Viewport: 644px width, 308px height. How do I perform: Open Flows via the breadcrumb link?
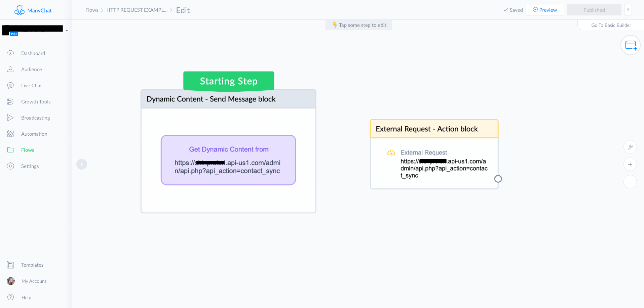(91, 10)
